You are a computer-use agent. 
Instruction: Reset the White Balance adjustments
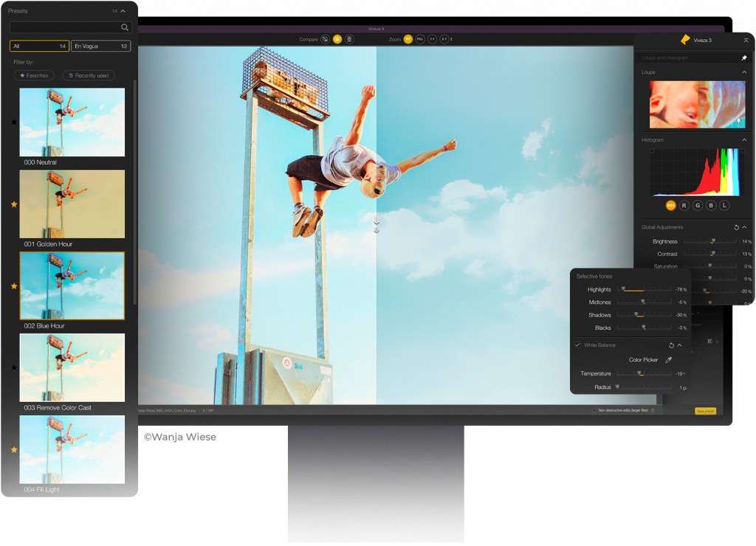(x=671, y=345)
